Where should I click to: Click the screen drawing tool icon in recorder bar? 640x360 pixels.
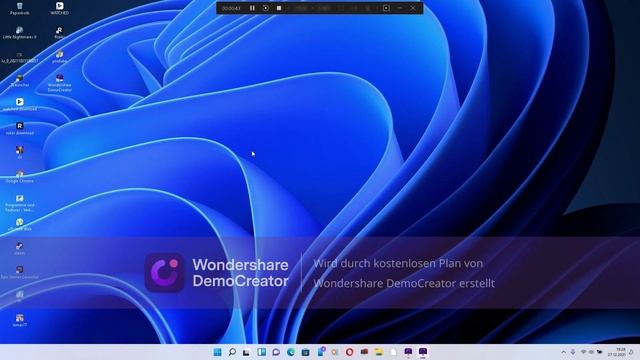(386, 8)
